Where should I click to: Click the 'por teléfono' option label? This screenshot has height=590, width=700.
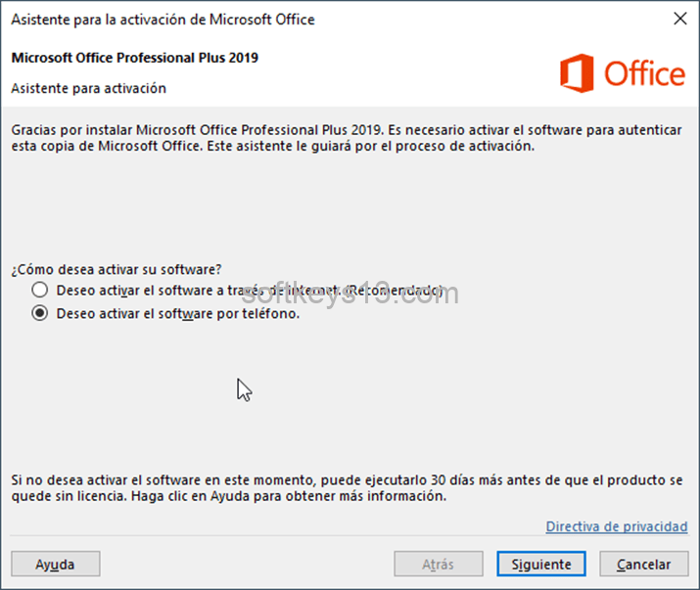click(177, 314)
